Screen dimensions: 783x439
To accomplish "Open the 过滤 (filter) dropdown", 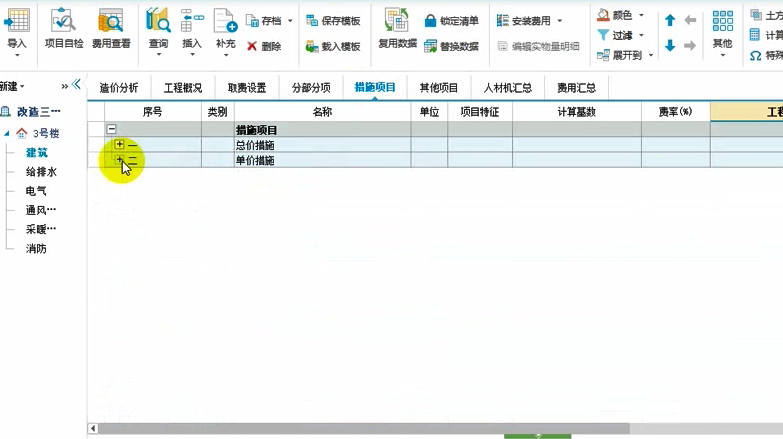I will click(x=621, y=35).
